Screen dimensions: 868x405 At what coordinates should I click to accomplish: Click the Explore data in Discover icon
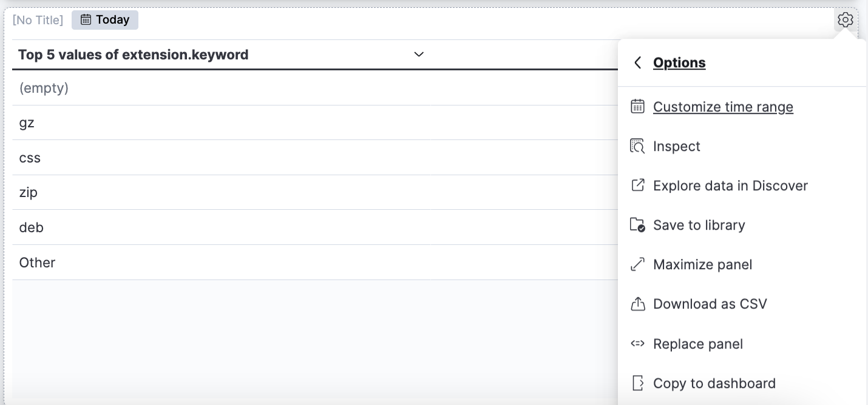(637, 186)
